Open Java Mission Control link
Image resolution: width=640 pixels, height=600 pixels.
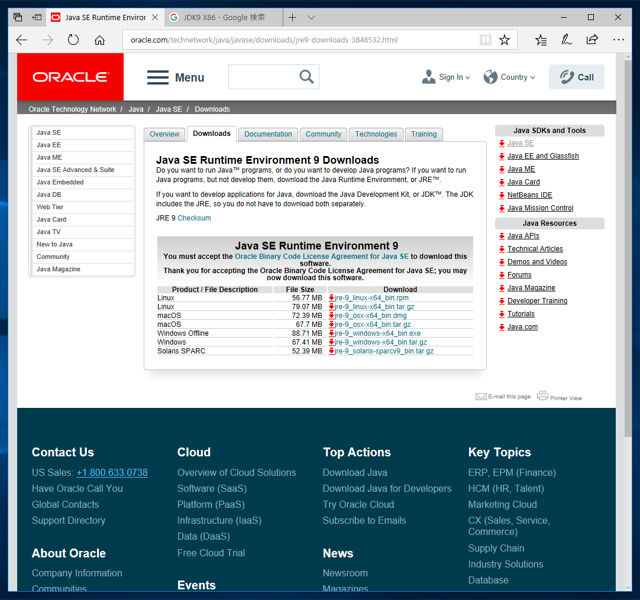coord(540,208)
